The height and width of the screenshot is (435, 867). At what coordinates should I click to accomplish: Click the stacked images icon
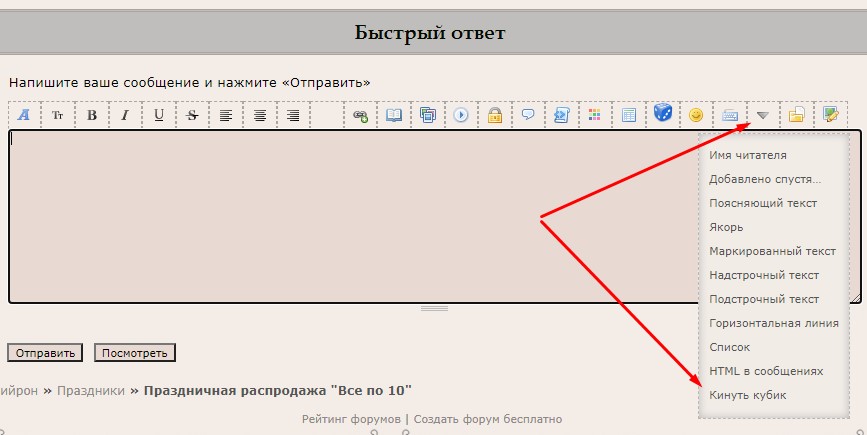427,115
